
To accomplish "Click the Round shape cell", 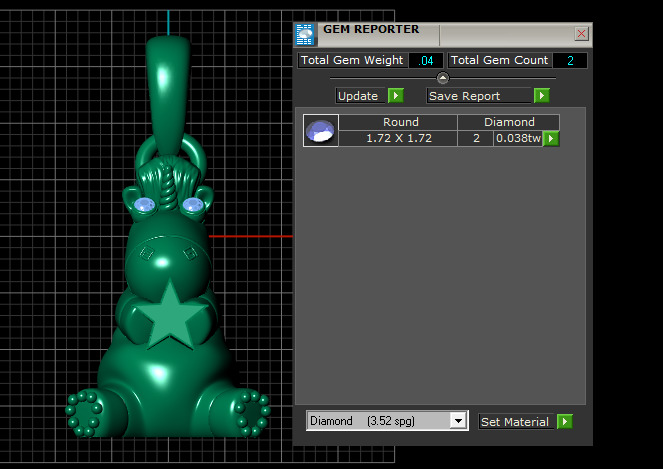I will 398,122.
